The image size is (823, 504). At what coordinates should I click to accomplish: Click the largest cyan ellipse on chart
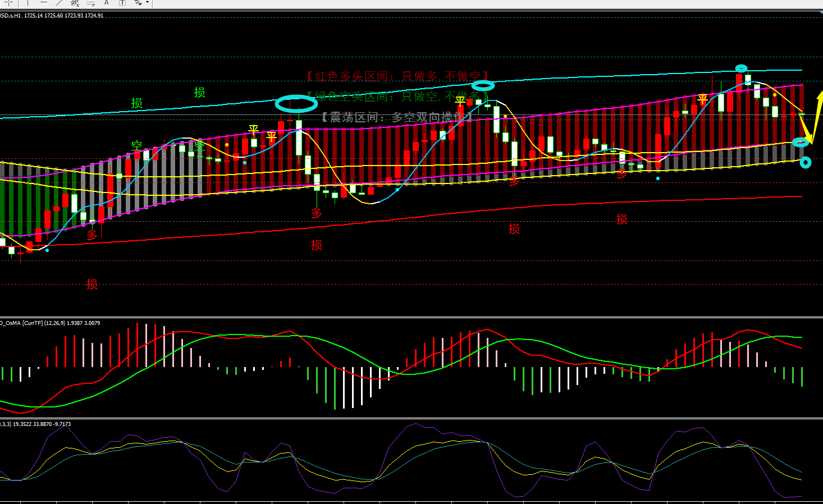click(x=296, y=104)
